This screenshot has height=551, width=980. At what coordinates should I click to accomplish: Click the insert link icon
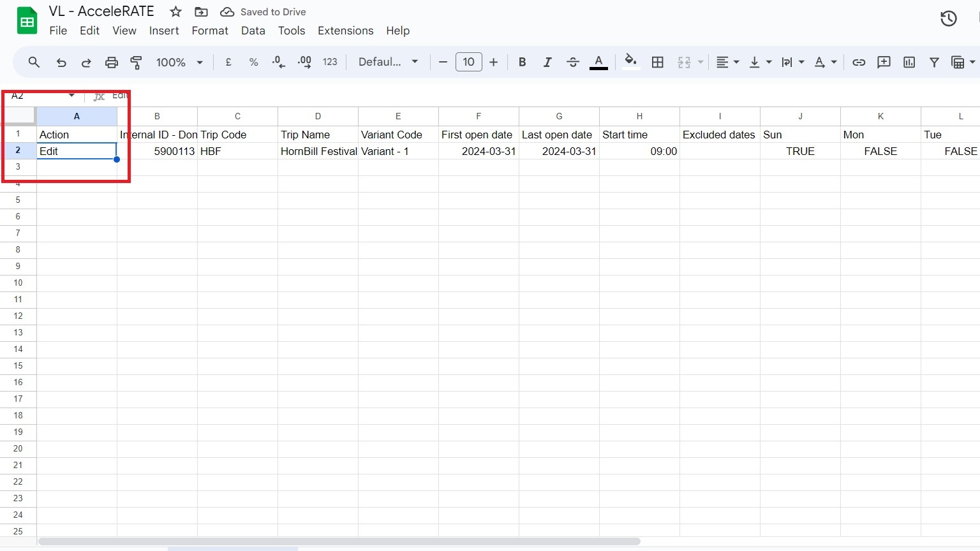(x=859, y=62)
